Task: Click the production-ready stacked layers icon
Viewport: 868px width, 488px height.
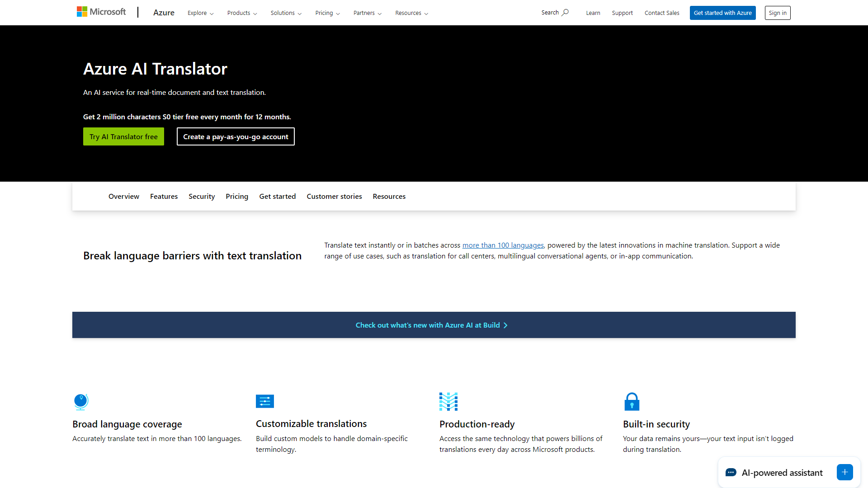Action: click(448, 401)
